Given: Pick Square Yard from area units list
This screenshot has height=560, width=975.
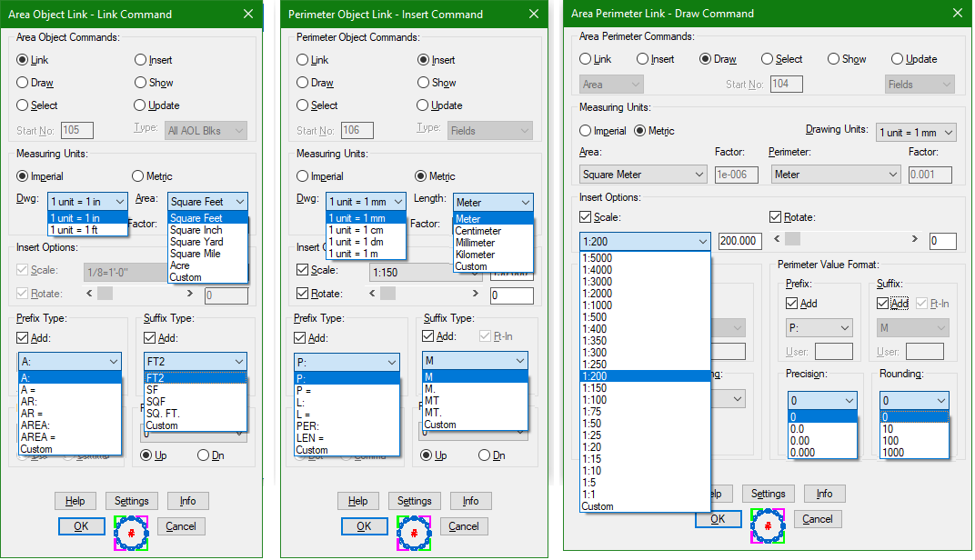Looking at the screenshot, I should (207, 242).
